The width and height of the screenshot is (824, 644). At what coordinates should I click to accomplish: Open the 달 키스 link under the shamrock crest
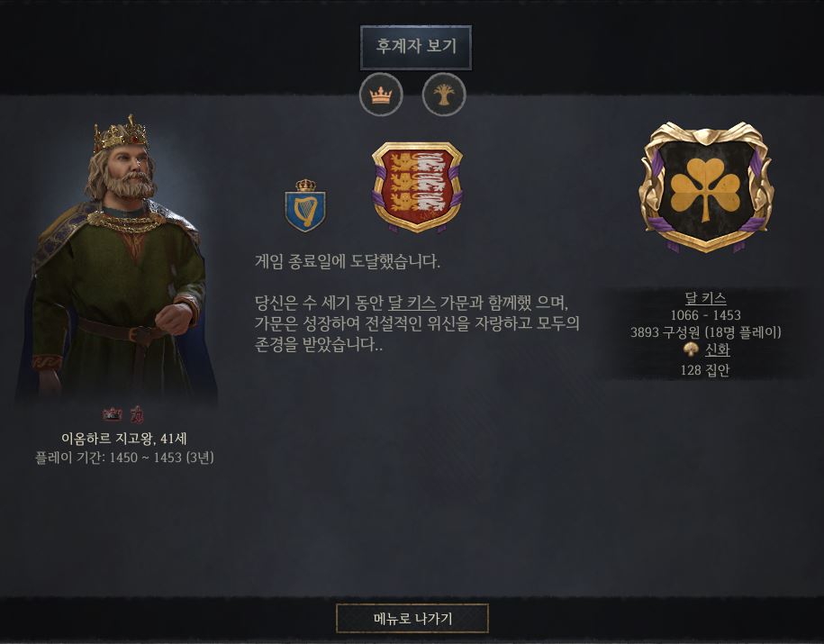click(x=705, y=298)
